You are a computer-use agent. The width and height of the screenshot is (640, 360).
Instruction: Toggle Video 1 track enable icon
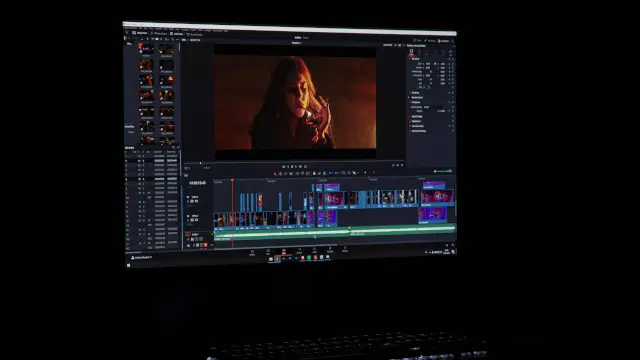pyautogui.click(x=196, y=220)
